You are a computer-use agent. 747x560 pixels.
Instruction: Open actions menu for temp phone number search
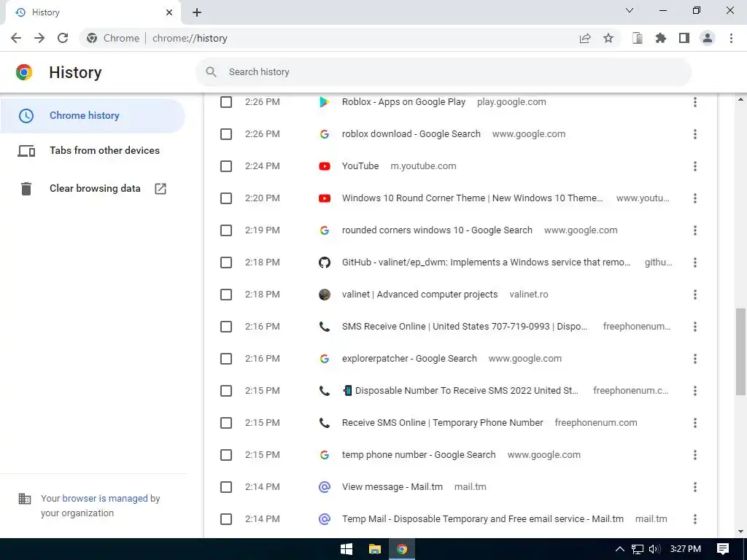click(695, 455)
